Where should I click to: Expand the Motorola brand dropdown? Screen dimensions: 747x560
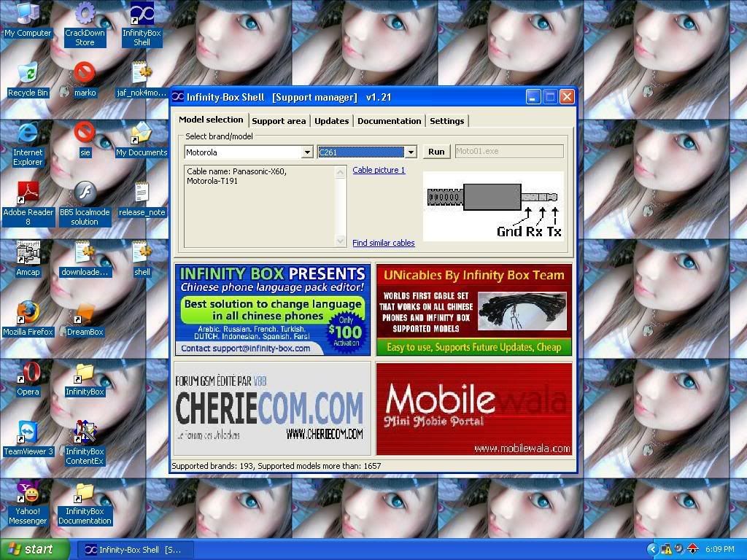[307, 152]
